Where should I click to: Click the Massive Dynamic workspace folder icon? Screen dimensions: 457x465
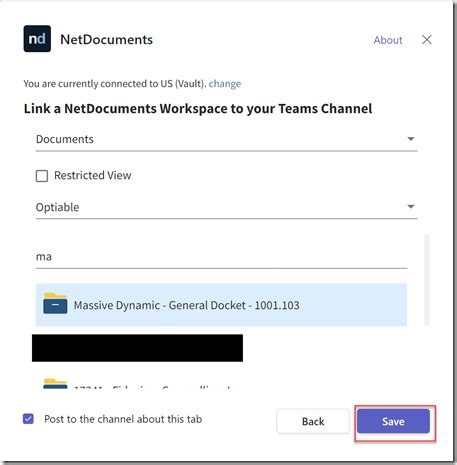[x=55, y=303]
